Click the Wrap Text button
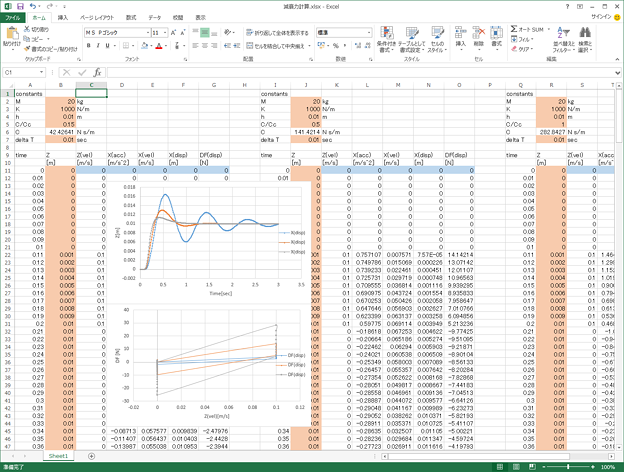Viewport: 624px width, 472px height. click(277, 33)
